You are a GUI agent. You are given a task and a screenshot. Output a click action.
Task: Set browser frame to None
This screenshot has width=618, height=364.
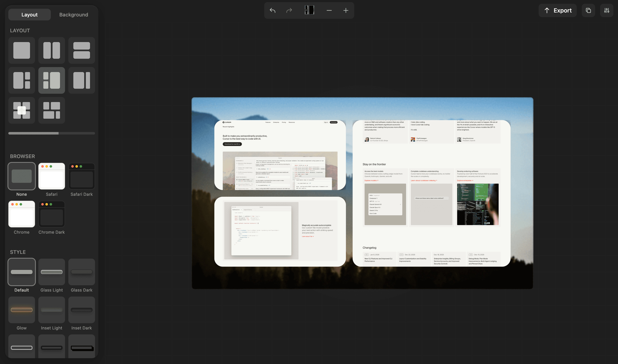point(21,176)
